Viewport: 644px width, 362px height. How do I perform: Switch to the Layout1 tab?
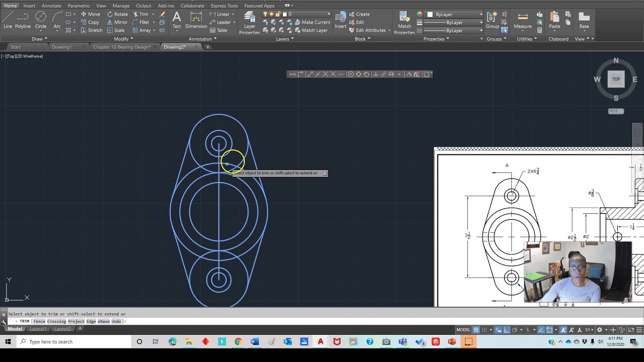tap(38, 329)
